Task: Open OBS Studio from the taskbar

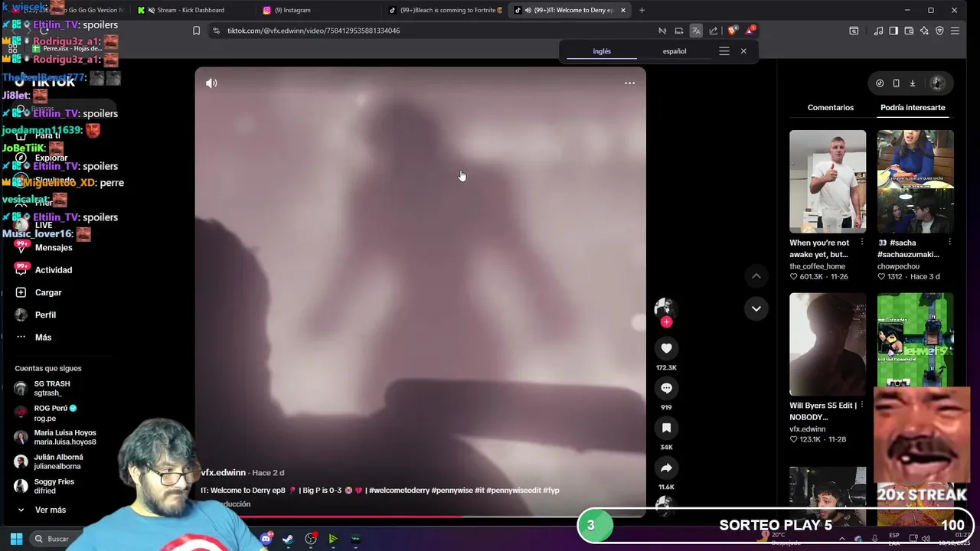Action: point(311,539)
